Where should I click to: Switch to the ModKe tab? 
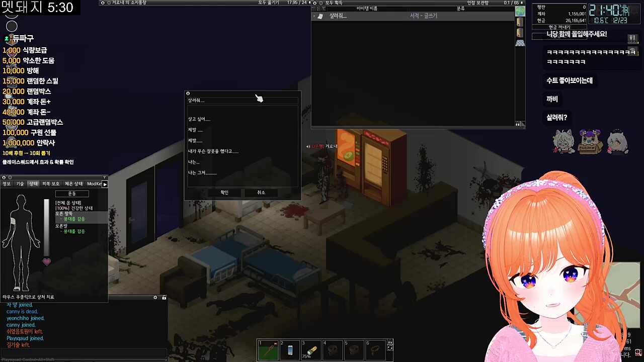[94, 184]
